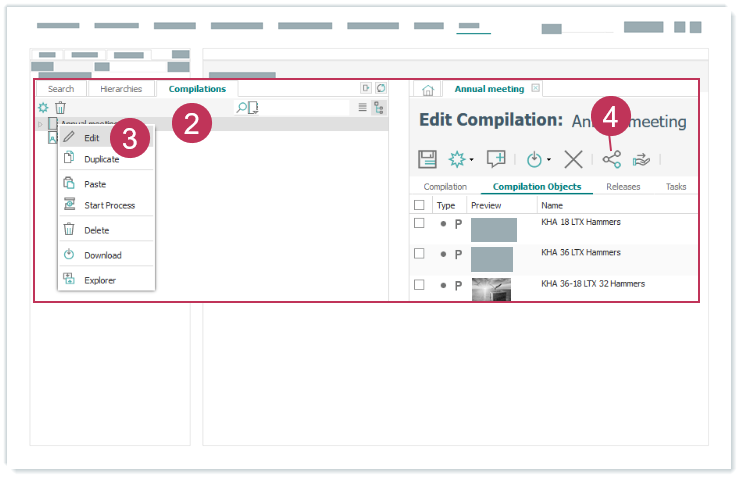Viewport: 741px width, 479px height.
Task: Click the Share icon in compilation toolbar
Action: coord(611,159)
